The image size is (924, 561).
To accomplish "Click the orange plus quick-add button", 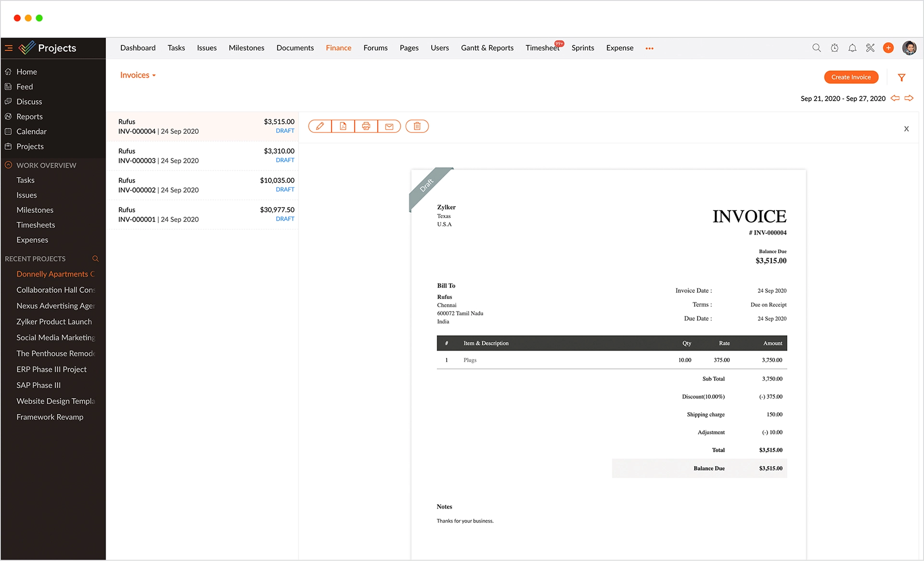I will (888, 48).
